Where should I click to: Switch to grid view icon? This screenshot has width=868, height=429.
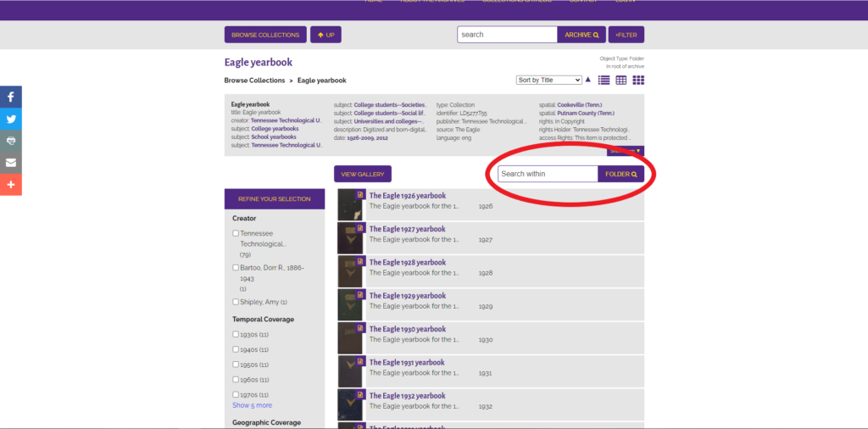(638, 81)
